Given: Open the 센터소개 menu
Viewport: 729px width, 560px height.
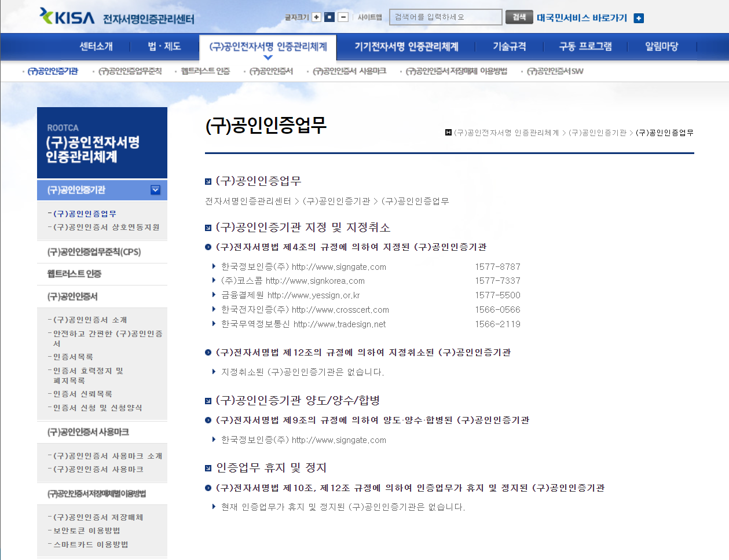Looking at the screenshot, I should click(96, 46).
